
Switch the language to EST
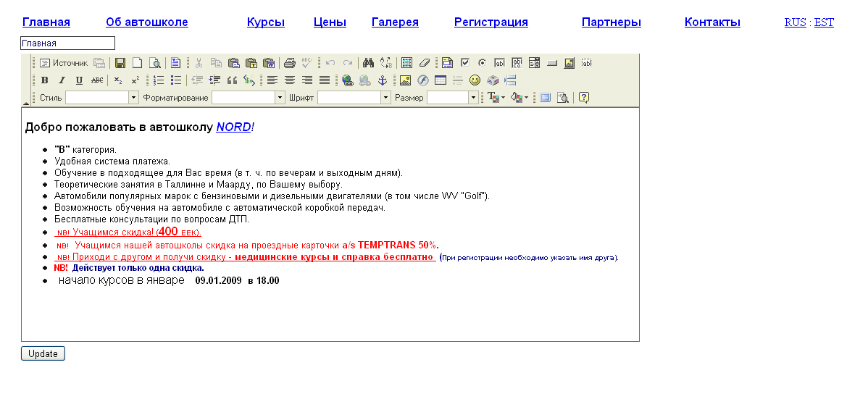click(824, 22)
